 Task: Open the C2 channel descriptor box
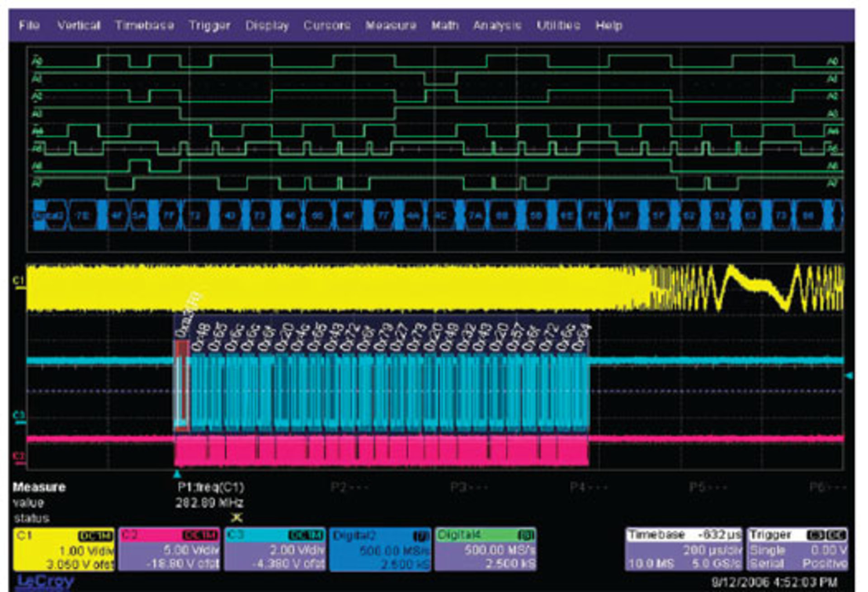click(x=169, y=549)
